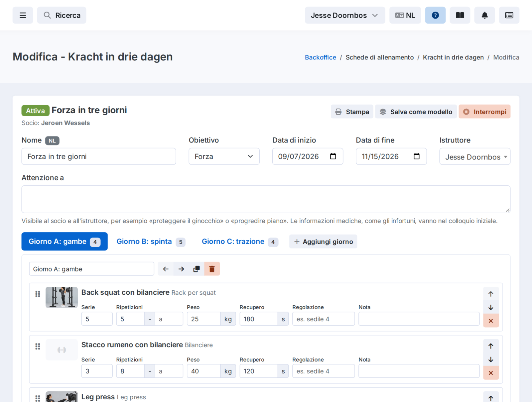Show notifications via bell icon

[484, 15]
